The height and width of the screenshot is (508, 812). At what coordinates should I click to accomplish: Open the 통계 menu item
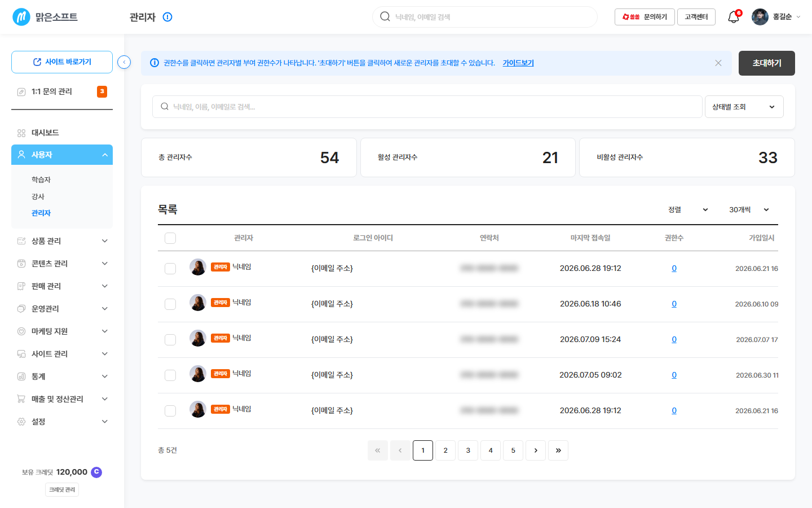coord(62,376)
